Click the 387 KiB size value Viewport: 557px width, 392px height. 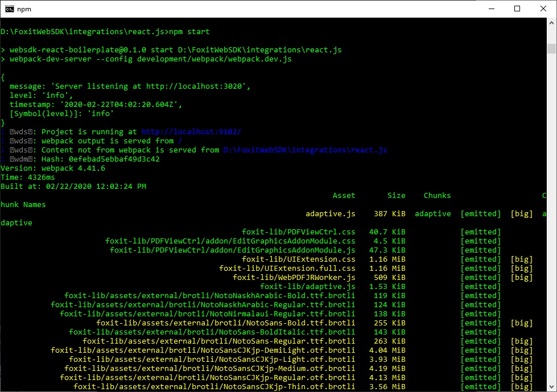(x=389, y=214)
